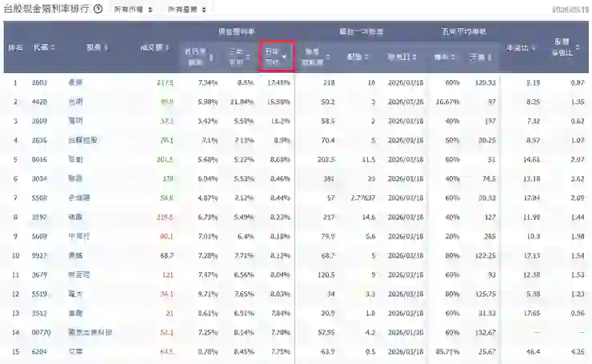
Task: Sort by the price-to-book ratio column header
Action: [x=566, y=47]
